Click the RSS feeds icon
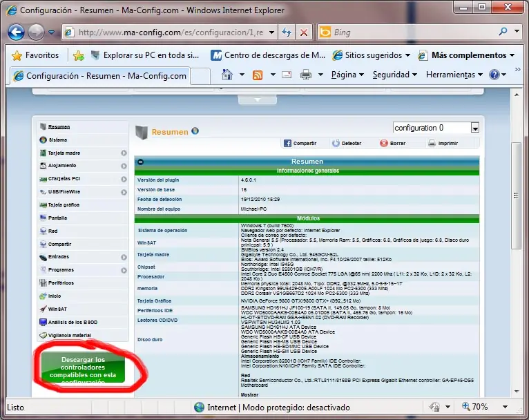 coord(258,75)
